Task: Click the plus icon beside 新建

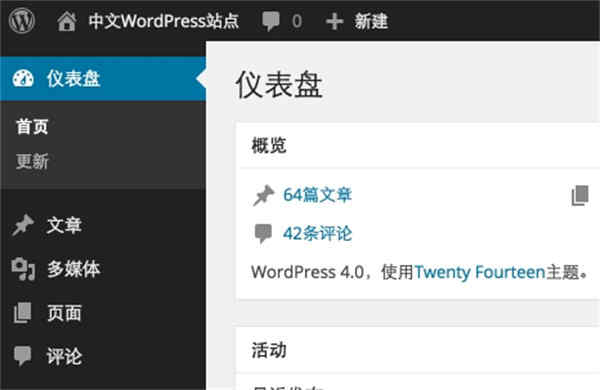Action: (334, 21)
